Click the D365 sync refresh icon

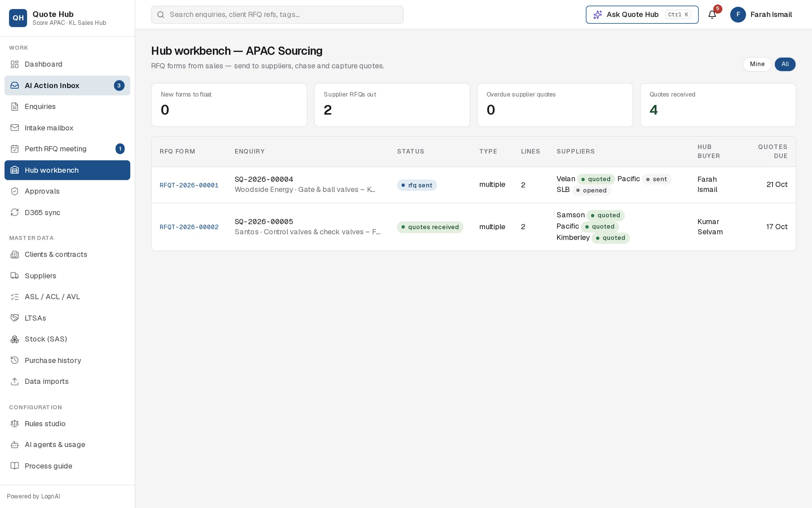tap(15, 212)
